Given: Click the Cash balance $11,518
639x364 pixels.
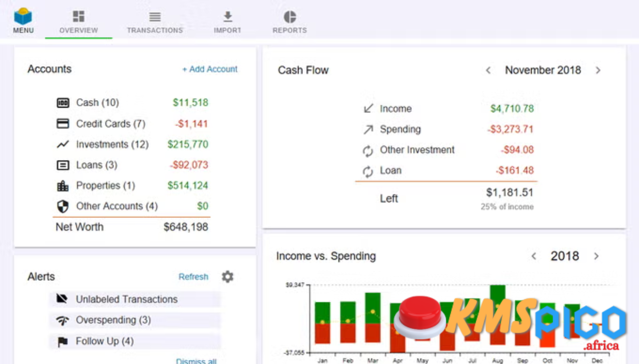Looking at the screenshot, I should 191,103.
